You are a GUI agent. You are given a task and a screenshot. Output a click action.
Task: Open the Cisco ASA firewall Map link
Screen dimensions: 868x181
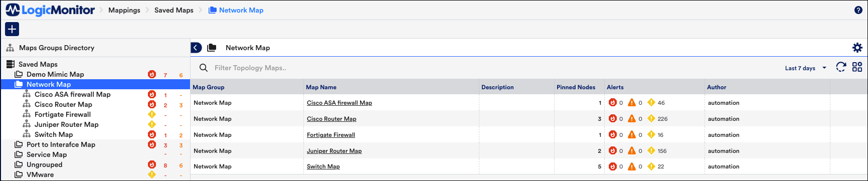tap(339, 103)
